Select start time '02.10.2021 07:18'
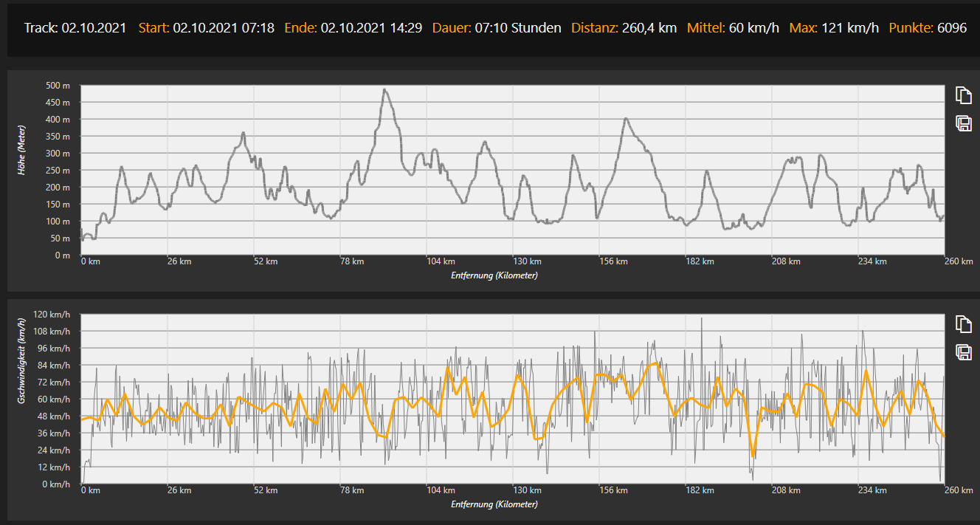The image size is (980, 525). [224, 28]
